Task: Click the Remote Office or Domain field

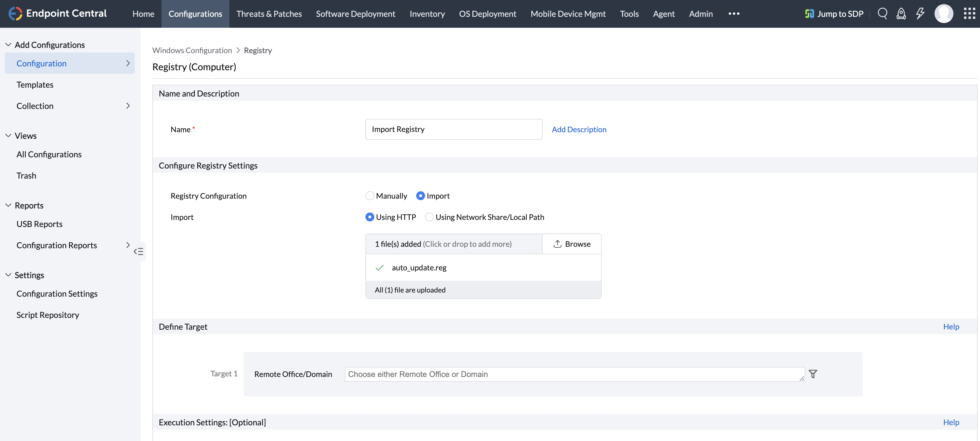Action: point(574,374)
